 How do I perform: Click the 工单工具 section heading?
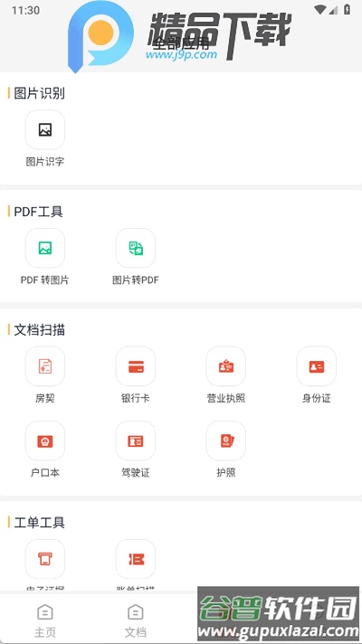click(39, 523)
